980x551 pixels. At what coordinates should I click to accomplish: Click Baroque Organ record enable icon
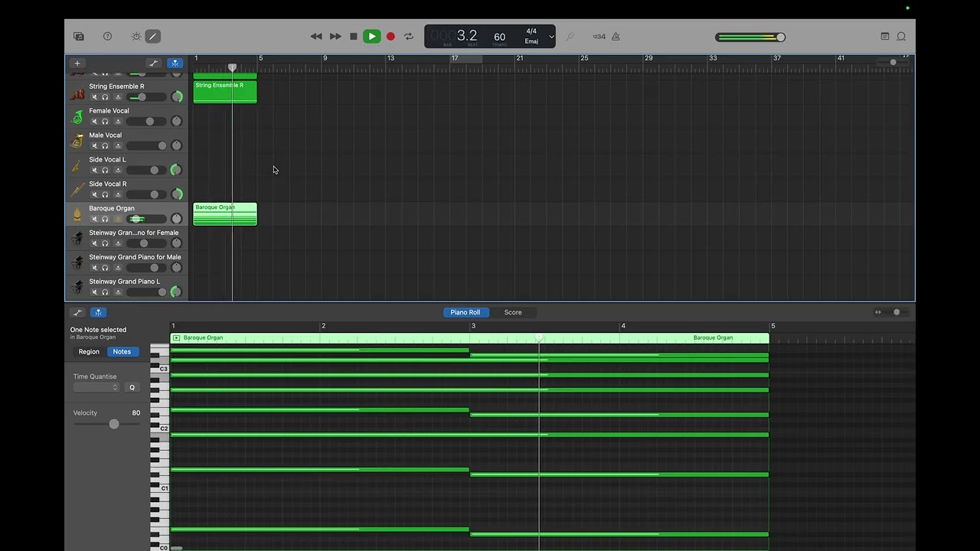point(118,219)
